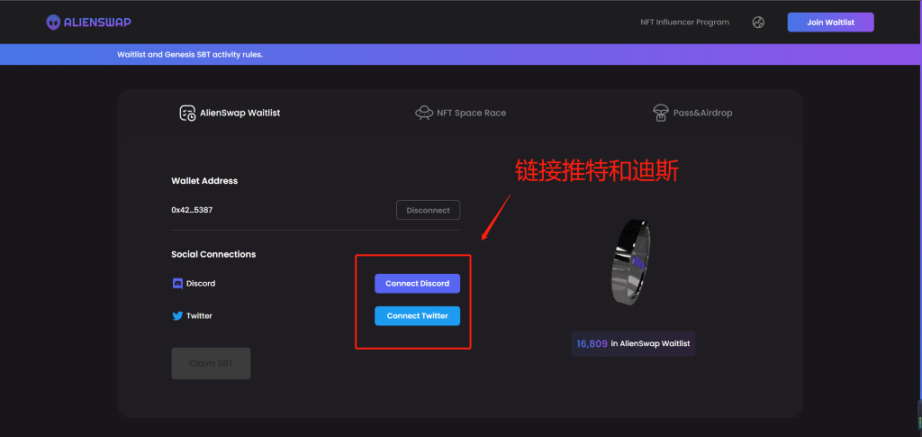Click the Pass&Airdrop parachute icon
The height and width of the screenshot is (437, 922).
click(x=660, y=113)
